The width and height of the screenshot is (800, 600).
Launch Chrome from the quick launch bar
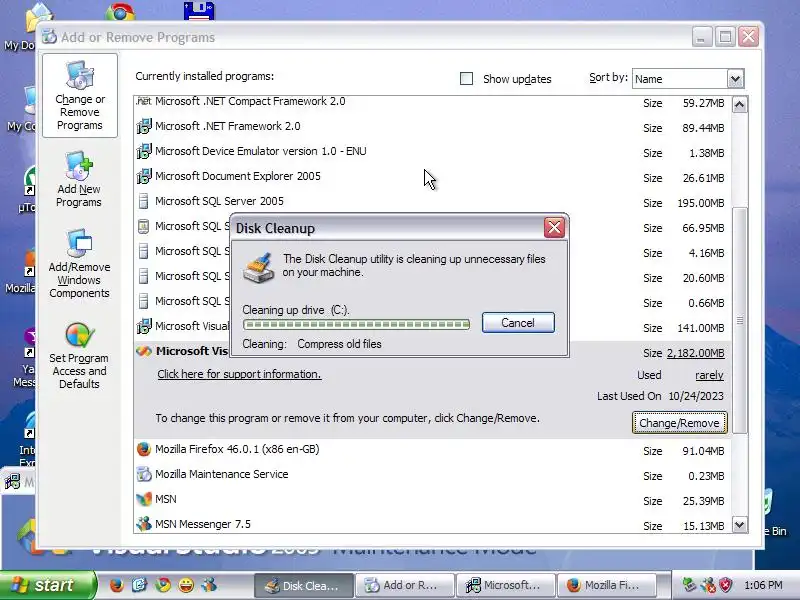pyautogui.click(x=163, y=585)
